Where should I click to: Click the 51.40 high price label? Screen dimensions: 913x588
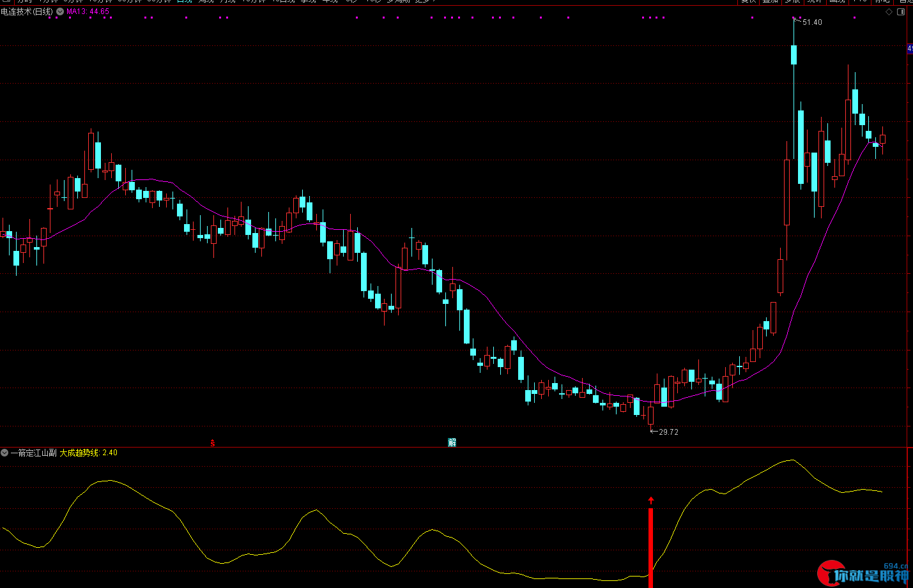point(812,22)
